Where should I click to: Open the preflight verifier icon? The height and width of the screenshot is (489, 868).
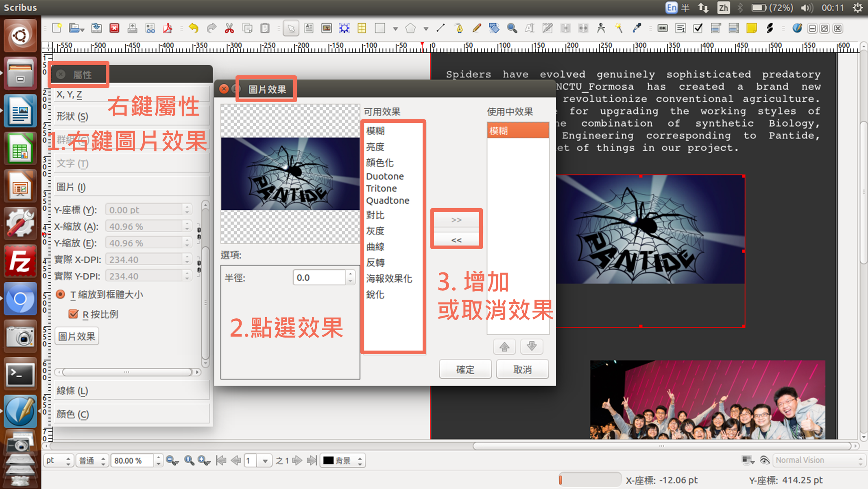pyautogui.click(x=150, y=28)
